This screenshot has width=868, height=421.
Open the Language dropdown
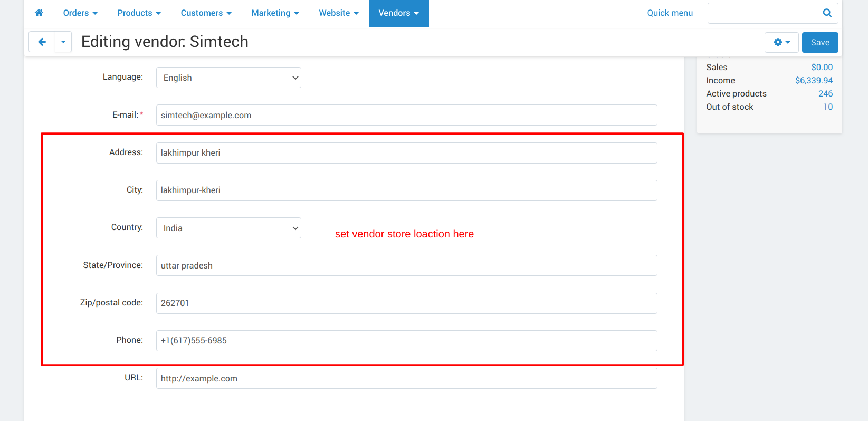click(228, 78)
